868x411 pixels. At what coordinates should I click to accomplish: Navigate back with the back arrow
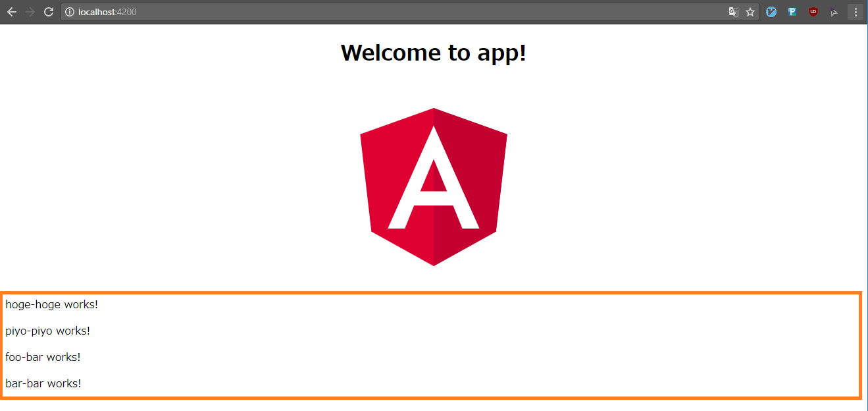tap(11, 11)
